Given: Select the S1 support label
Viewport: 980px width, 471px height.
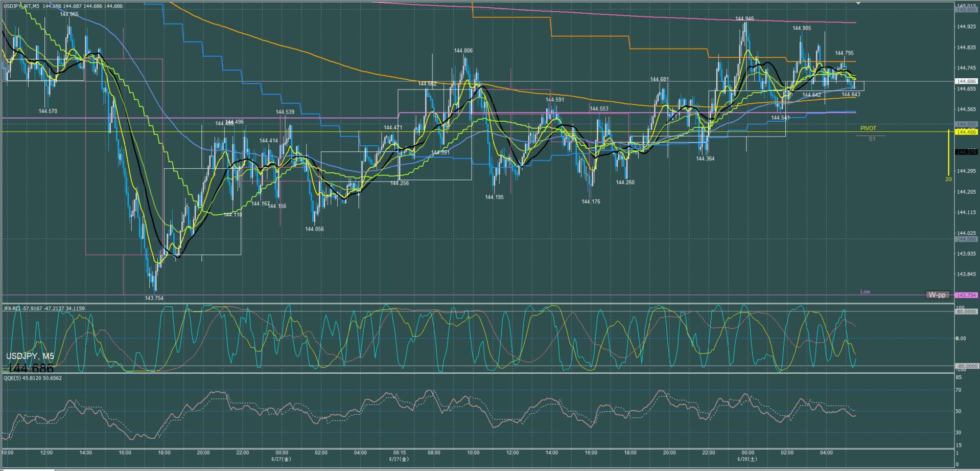Looking at the screenshot, I should tap(872, 139).
